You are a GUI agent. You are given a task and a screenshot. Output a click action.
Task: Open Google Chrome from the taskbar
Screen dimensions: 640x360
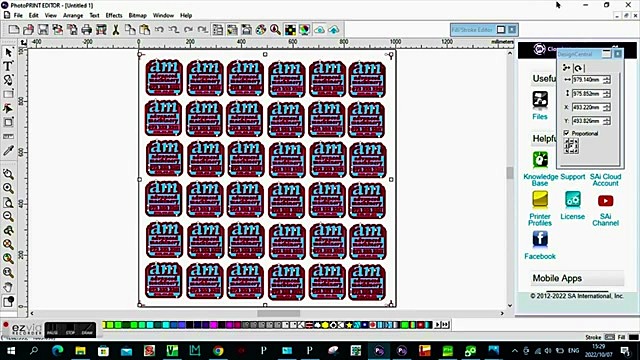[x=218, y=351]
